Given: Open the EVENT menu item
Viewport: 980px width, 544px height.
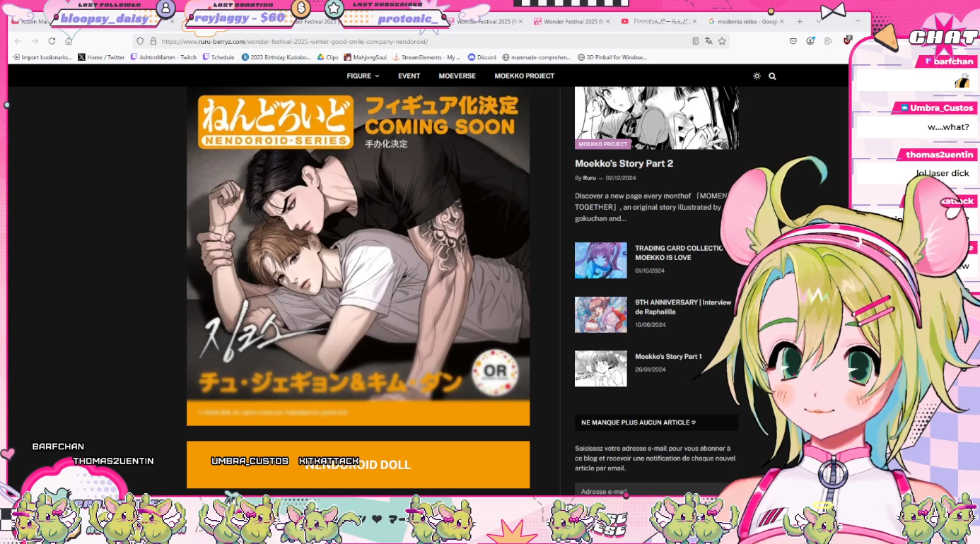Looking at the screenshot, I should 409,76.
